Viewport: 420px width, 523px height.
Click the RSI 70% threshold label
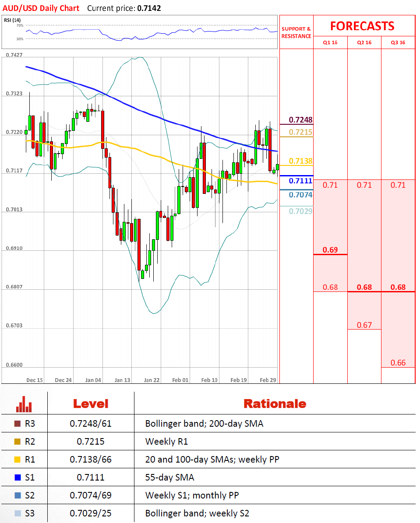click(20, 26)
